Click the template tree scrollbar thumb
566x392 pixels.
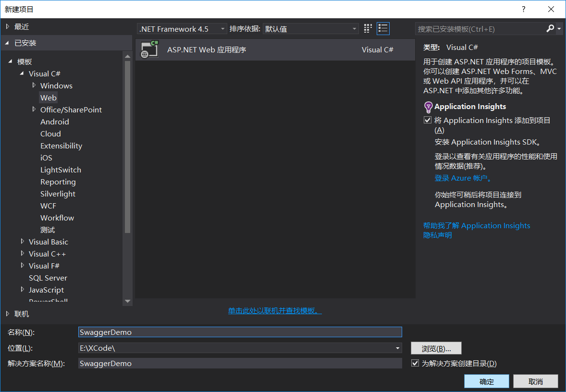127,147
